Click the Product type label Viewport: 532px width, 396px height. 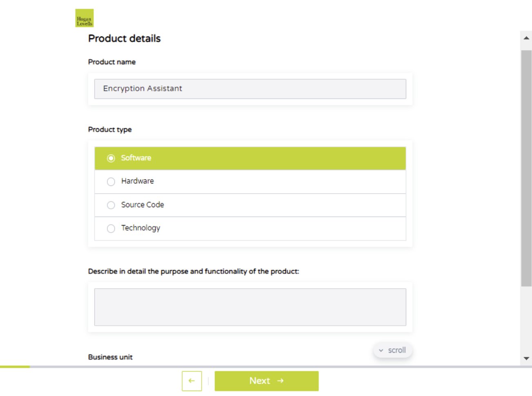110,130
